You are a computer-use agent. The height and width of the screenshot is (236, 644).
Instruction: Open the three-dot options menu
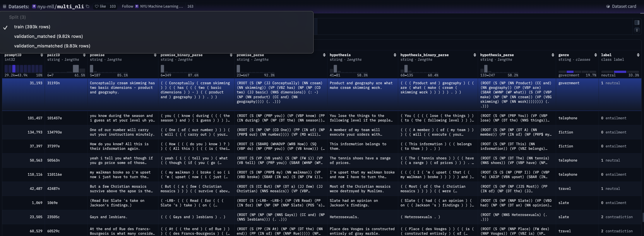(637, 30)
